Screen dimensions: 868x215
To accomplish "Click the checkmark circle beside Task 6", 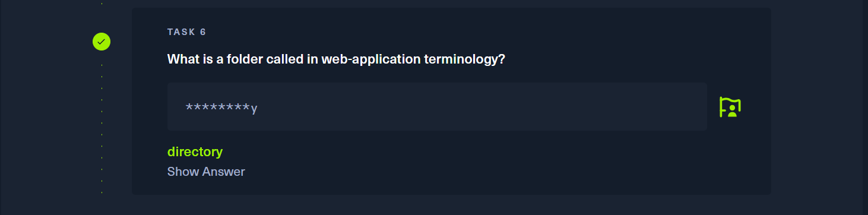I will tap(102, 42).
